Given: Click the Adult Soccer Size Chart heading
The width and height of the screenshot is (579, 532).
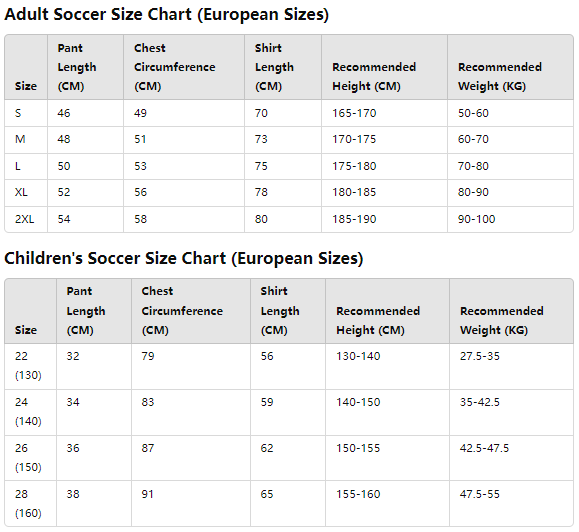Looking at the screenshot, I should coord(167,15).
